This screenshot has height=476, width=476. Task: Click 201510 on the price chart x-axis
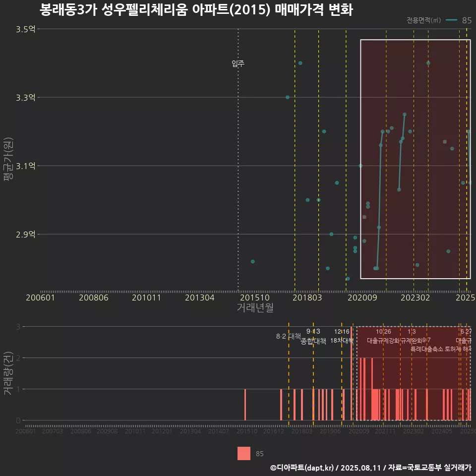[x=254, y=297]
